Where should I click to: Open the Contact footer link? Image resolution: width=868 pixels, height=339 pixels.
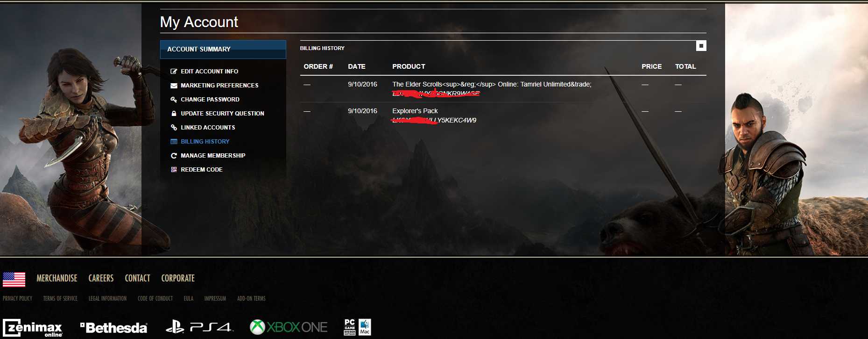point(137,278)
